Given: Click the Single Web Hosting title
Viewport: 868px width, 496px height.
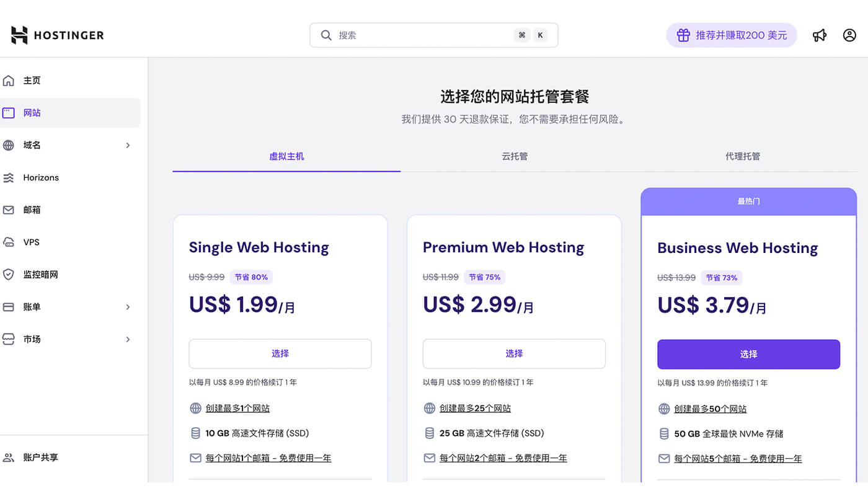Looking at the screenshot, I should pos(259,247).
